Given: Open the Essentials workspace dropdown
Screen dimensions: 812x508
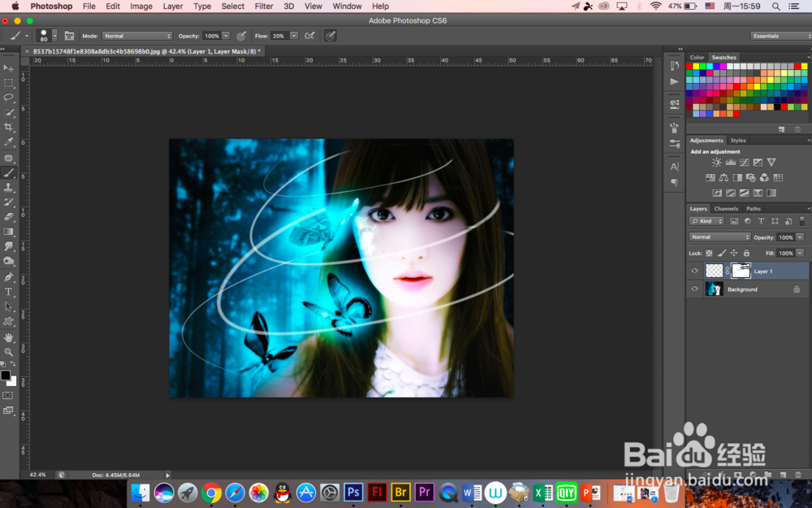Looking at the screenshot, I should 780,36.
